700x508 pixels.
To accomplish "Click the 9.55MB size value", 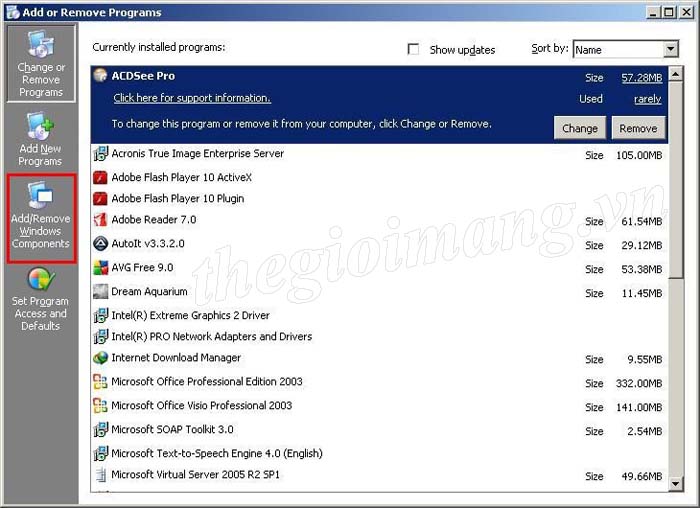I will click(x=645, y=359).
